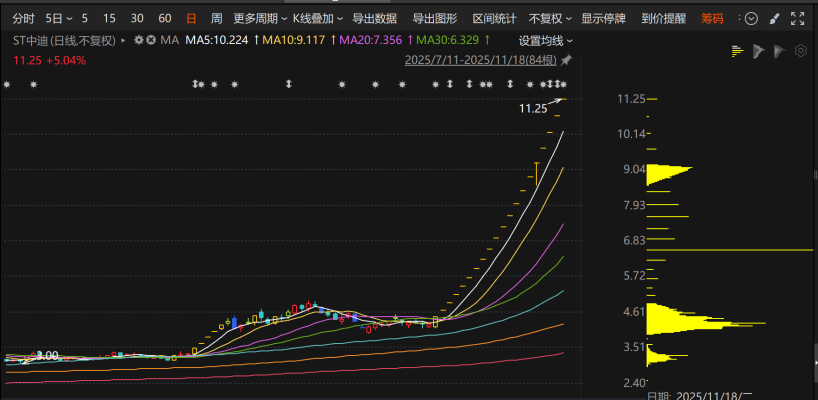The height and width of the screenshot is (400, 818).
Task: Click the circled down-arrow toolbar icon
Action: pos(751,18)
